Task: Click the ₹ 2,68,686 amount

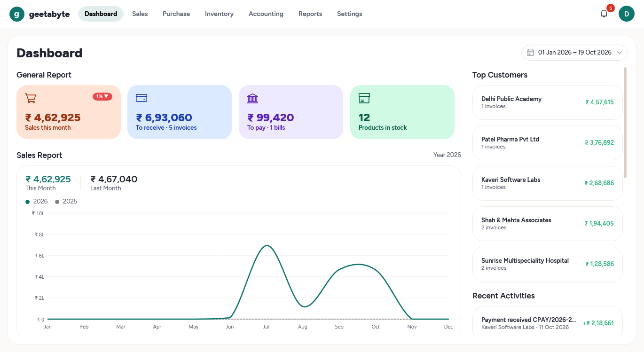Action: (599, 183)
